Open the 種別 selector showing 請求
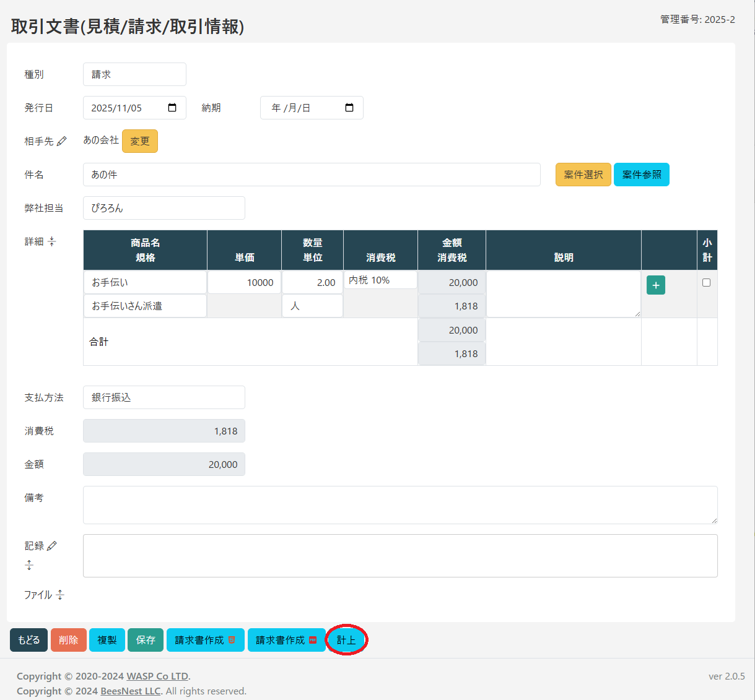Image resolution: width=755 pixels, height=700 pixels. click(x=134, y=74)
